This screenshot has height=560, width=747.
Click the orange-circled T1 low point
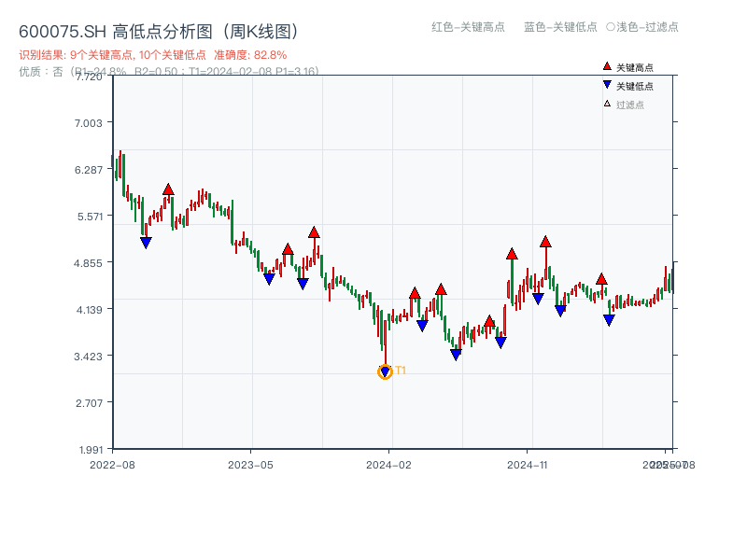coord(385,371)
